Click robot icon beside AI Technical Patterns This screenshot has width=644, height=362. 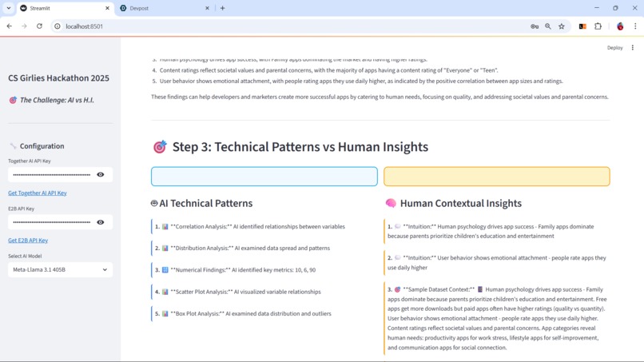tap(154, 203)
